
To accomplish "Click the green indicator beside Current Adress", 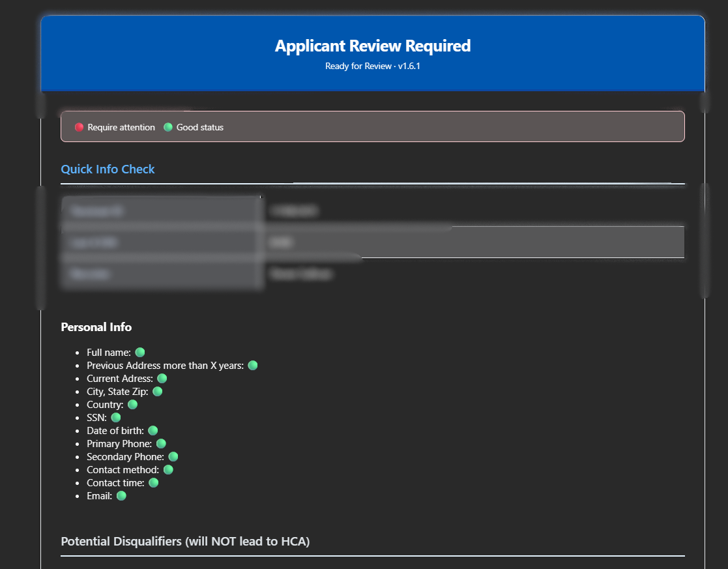I will [162, 379].
